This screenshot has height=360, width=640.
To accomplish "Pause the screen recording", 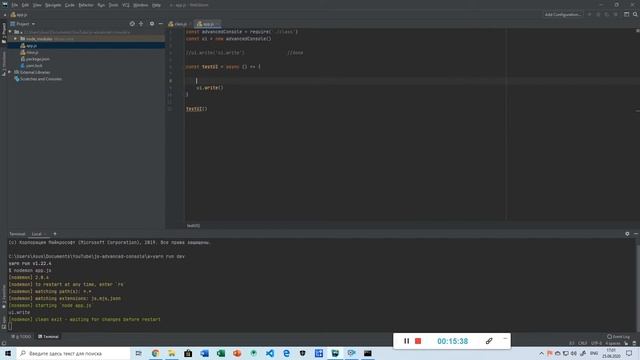I will [x=407, y=341].
